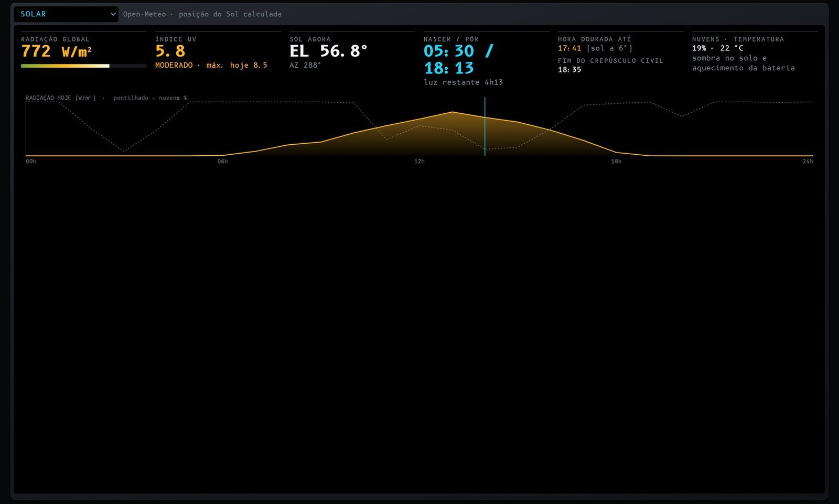This screenshot has width=839, height=504.
Task: Click the 18h axis label on chart
Action: [616, 162]
